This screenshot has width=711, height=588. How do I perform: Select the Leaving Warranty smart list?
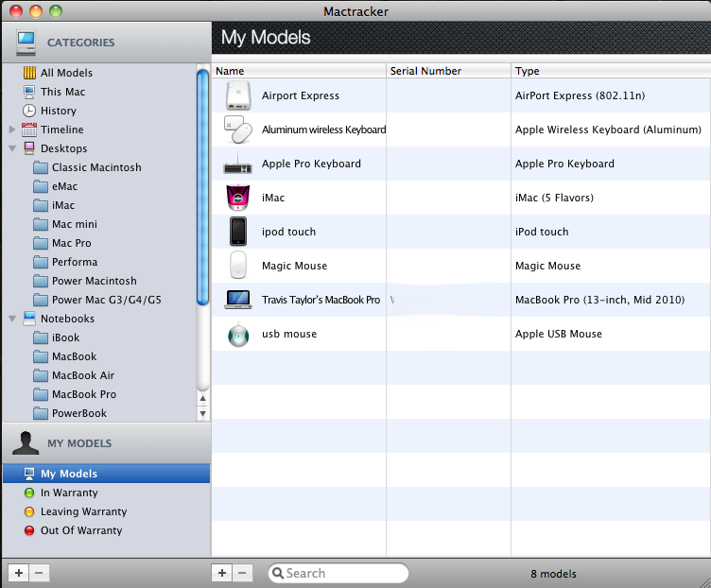coord(83,511)
